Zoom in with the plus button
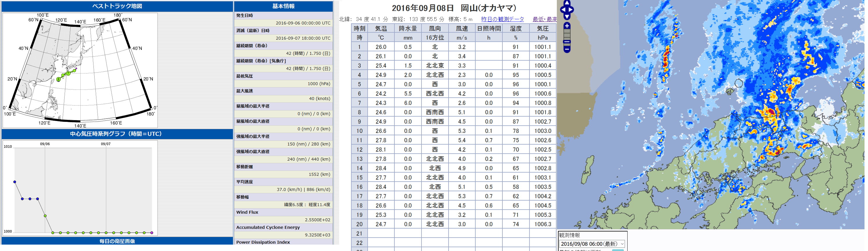Screen dimensions: 868x251 tap(567, 26)
